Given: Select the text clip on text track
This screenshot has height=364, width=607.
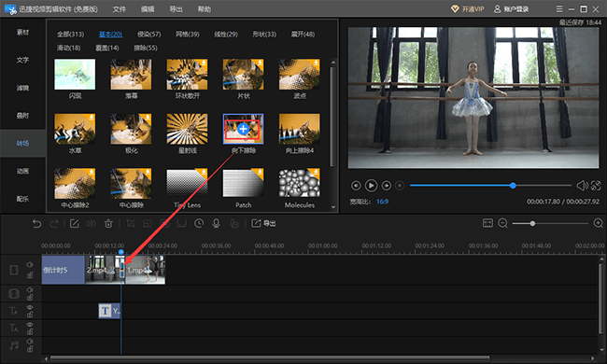Looking at the screenshot, I should pyautogui.click(x=109, y=311).
